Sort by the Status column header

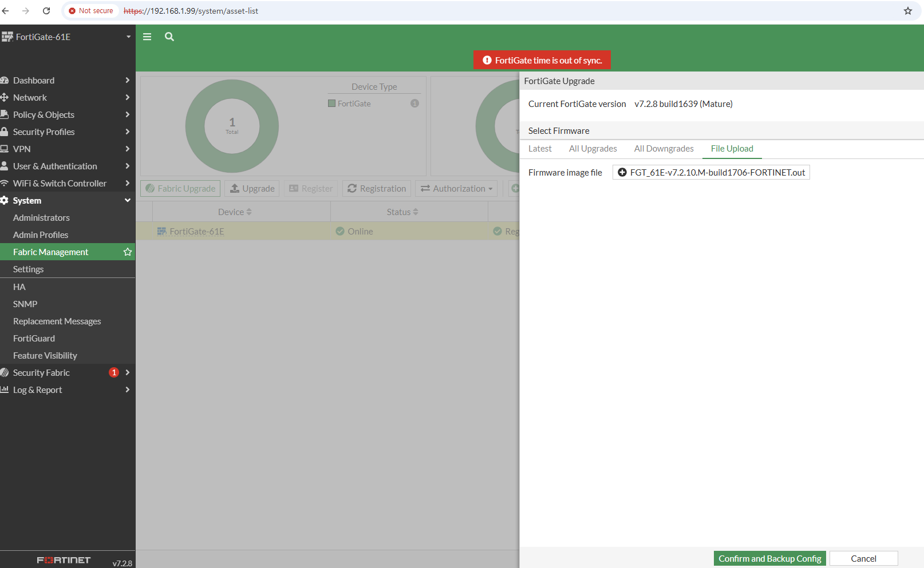[x=402, y=212]
